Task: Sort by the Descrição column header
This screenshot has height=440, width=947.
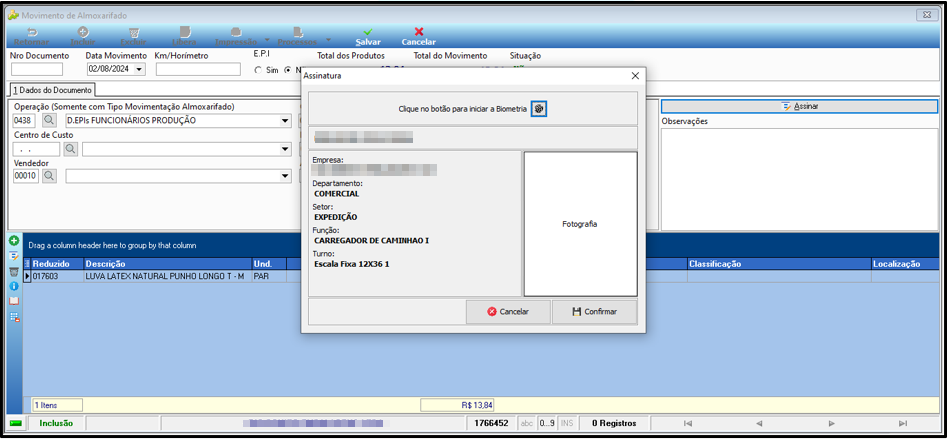Action: pos(167,264)
